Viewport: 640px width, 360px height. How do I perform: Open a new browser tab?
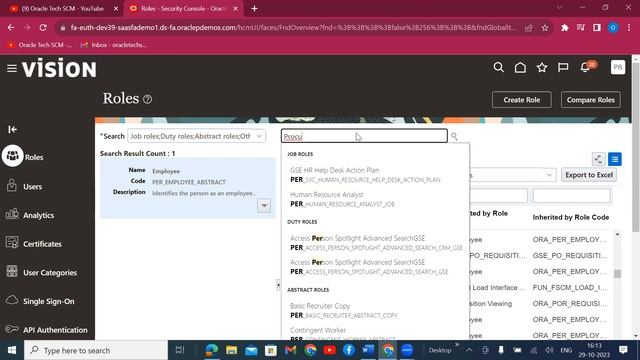pos(254,9)
